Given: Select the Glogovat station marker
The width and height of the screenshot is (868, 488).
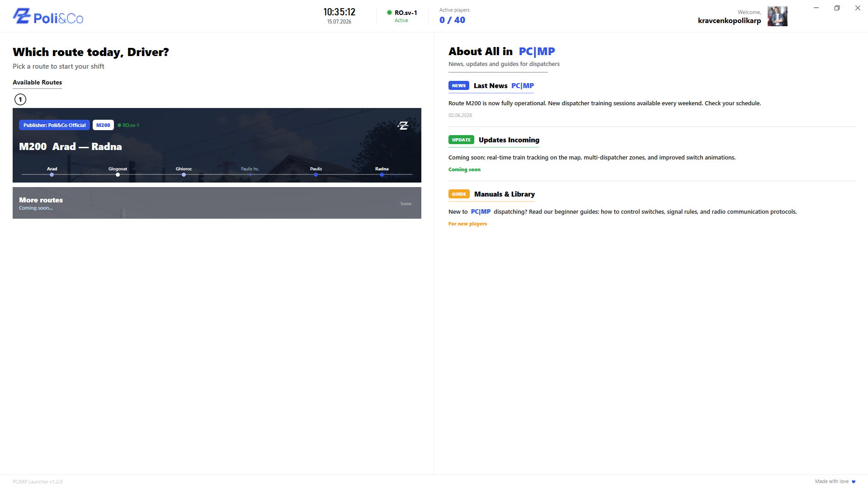Looking at the screenshot, I should point(118,174).
